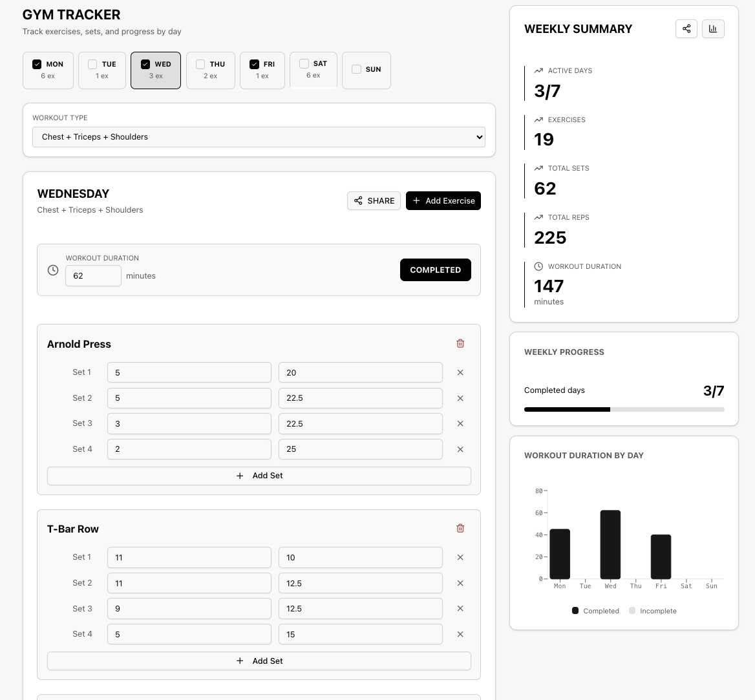Remove Set 4 of T-Bar Row
Image resolution: width=755 pixels, height=700 pixels.
(460, 635)
